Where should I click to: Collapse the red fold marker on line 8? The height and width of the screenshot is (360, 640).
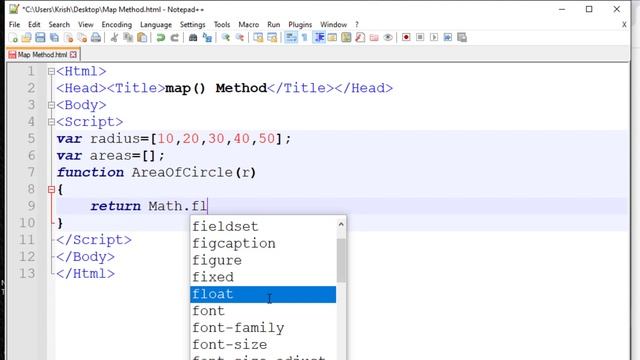point(51,189)
